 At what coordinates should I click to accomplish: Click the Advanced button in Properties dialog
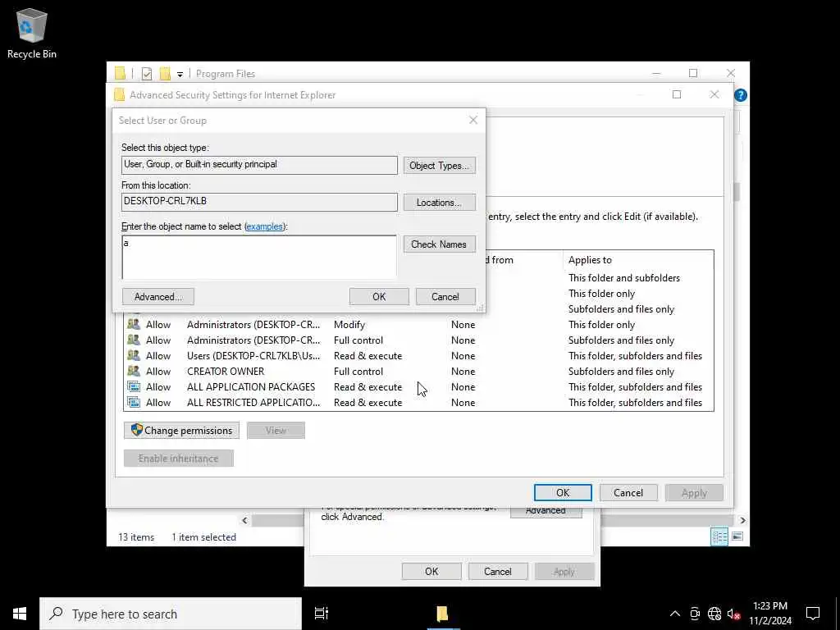[x=546, y=512]
